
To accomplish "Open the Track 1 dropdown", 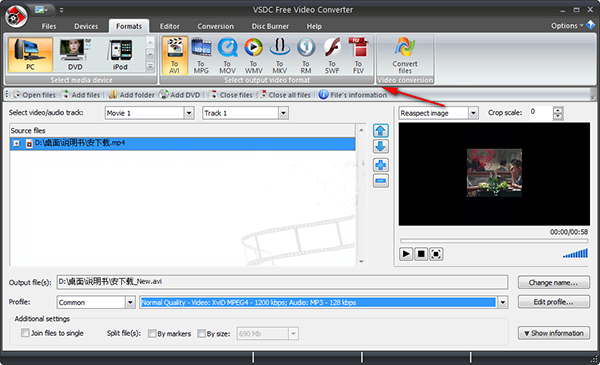I will [x=283, y=113].
